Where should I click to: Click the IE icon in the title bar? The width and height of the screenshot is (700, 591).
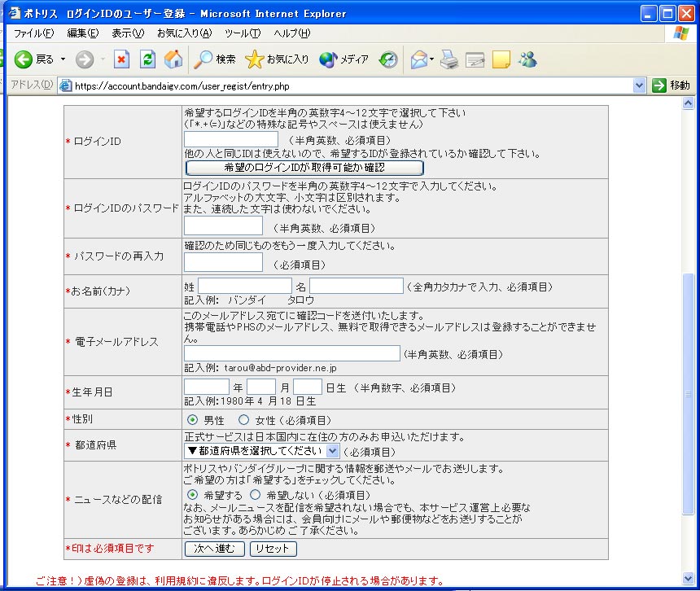(15, 13)
